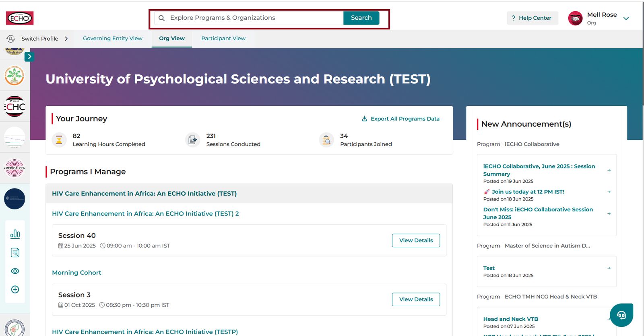644x336 pixels.
Task: Select the white line-graph organization logo in the sidebar
Action: click(14, 137)
